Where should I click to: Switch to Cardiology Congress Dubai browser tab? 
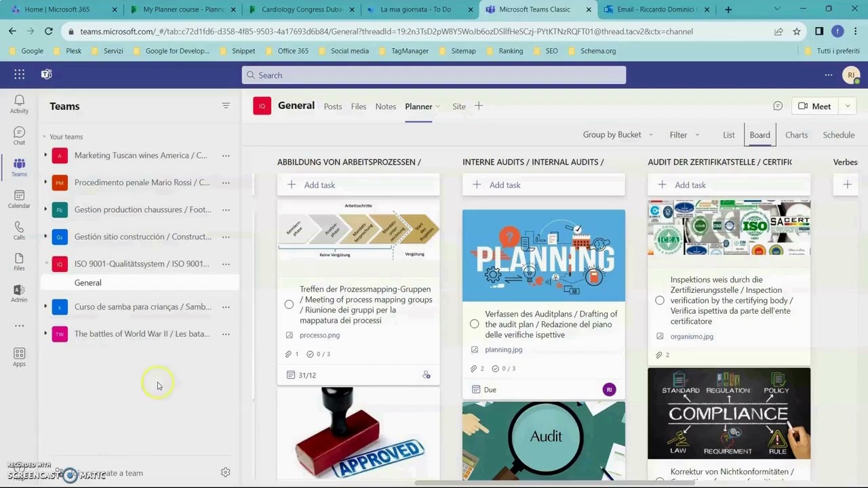(x=300, y=9)
